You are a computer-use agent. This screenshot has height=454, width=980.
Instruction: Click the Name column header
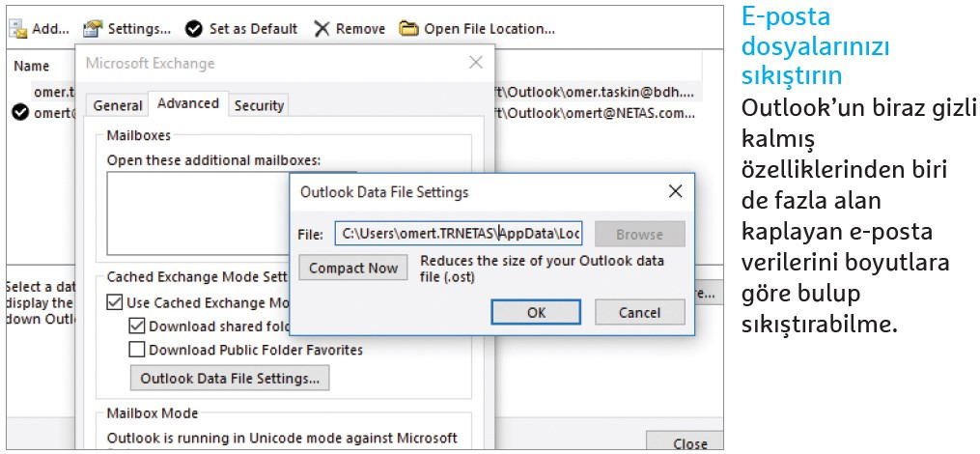point(31,66)
